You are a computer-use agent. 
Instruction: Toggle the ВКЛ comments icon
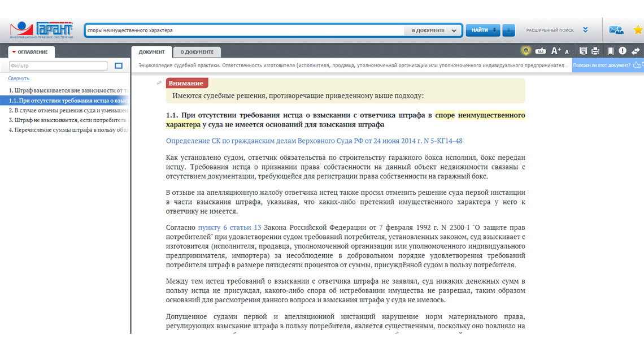tap(541, 51)
